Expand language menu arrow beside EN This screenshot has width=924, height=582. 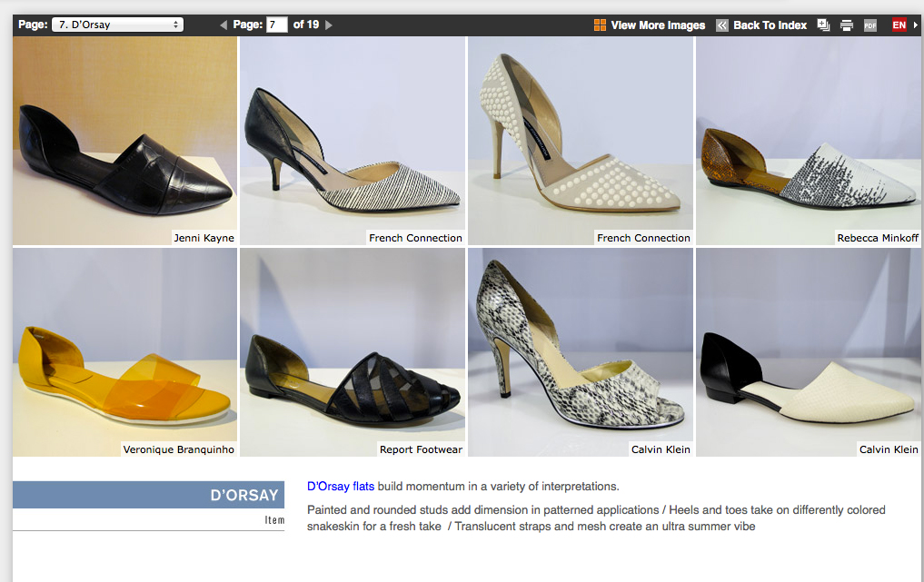coord(915,25)
